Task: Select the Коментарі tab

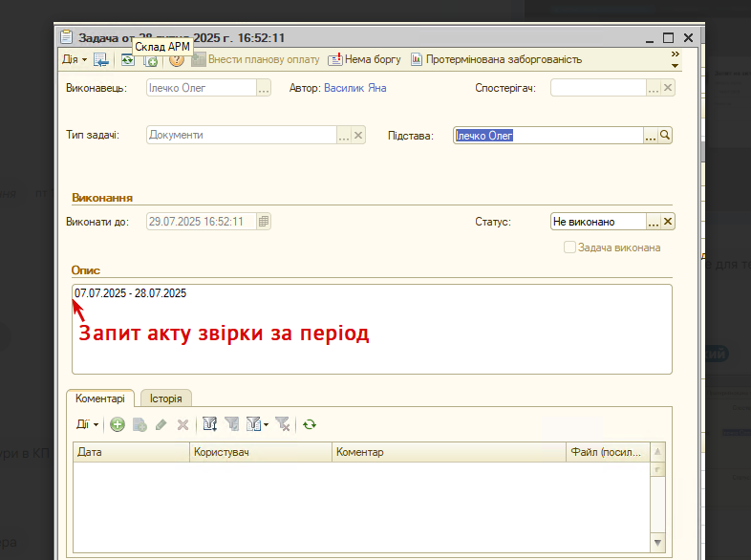Action: (x=100, y=398)
